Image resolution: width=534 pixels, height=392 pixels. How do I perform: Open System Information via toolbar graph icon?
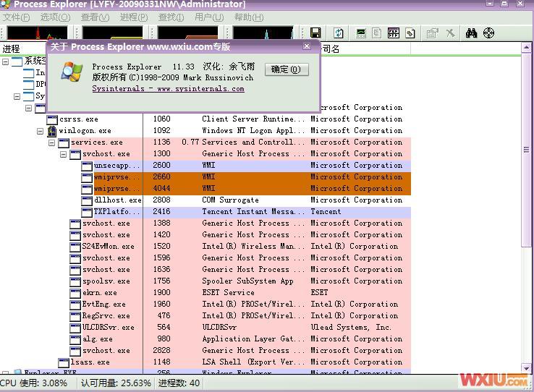coord(360,33)
